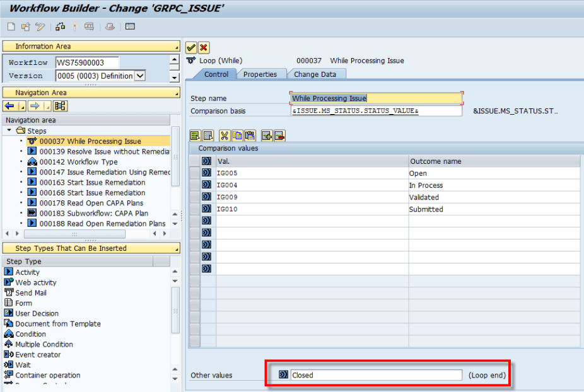Collapse the Steps folder in the tree
Screen dimensions: 584x392
click(9, 130)
